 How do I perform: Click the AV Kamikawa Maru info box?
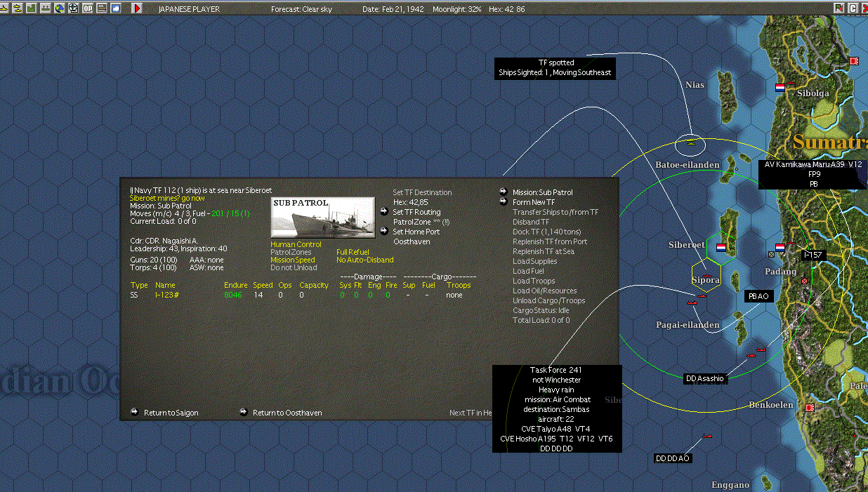(813, 174)
